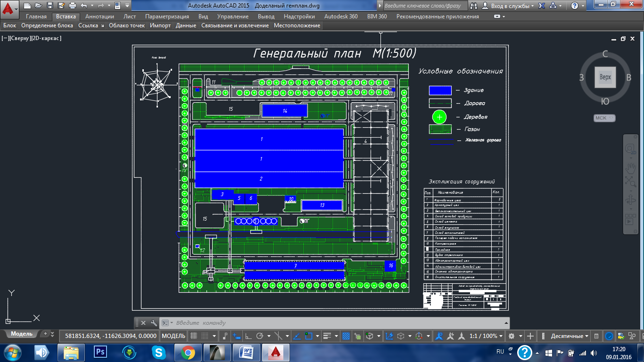Click the binoculars search icon in title bar

(x=474, y=6)
